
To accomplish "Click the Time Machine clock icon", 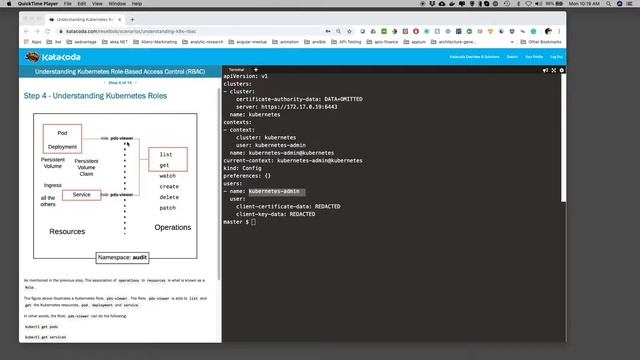I will (x=507, y=4).
